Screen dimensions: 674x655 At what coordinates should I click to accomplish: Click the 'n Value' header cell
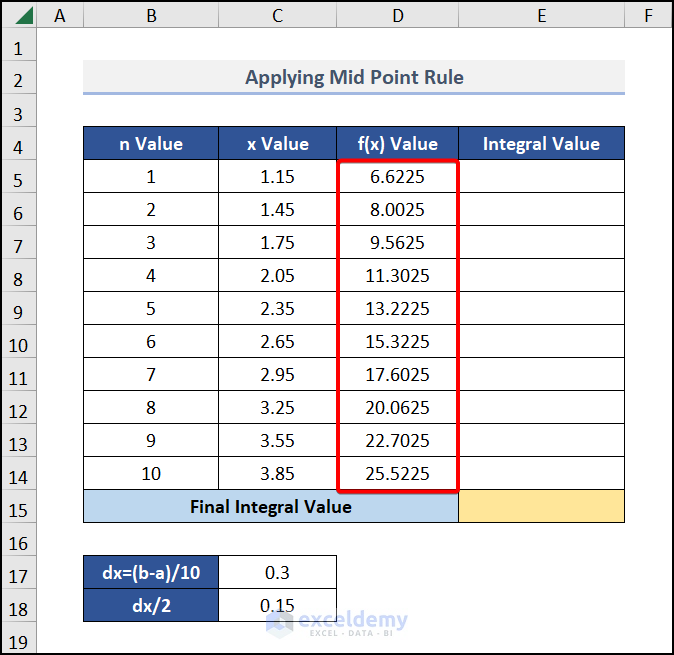[x=150, y=144]
